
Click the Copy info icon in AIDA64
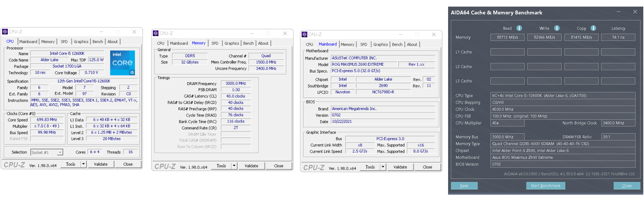(593, 28)
